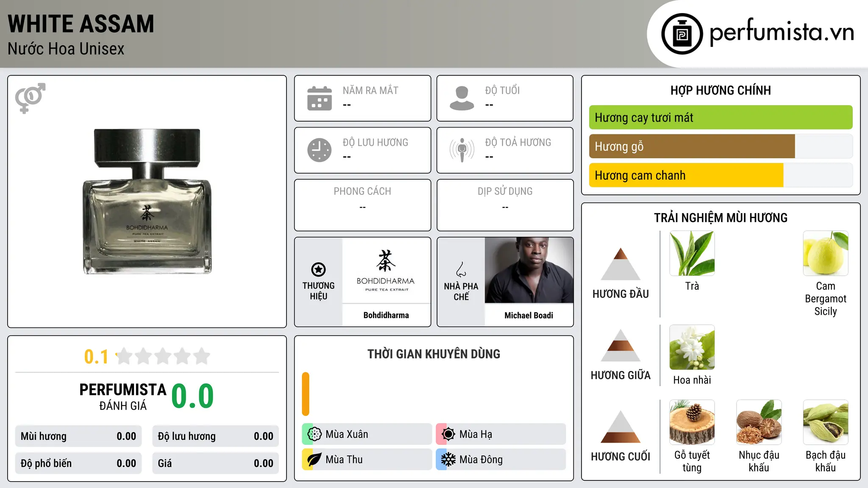Open the Cam Bergamot Sicily note image

(x=826, y=253)
